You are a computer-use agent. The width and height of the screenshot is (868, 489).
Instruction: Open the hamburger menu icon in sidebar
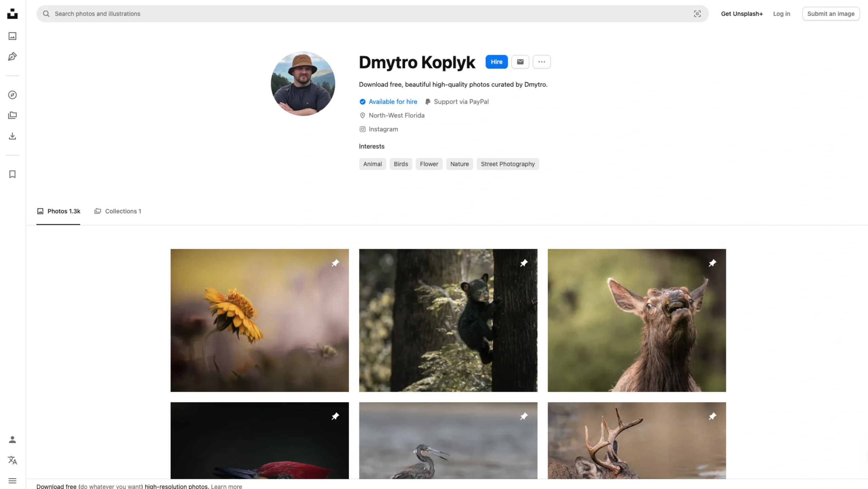(12, 481)
